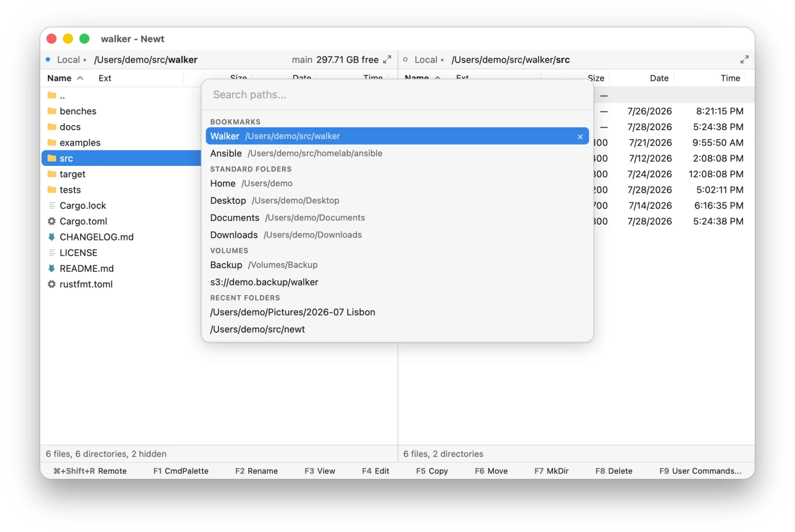Click the src folder icon
Screen dimensions: 795x532
52,158
